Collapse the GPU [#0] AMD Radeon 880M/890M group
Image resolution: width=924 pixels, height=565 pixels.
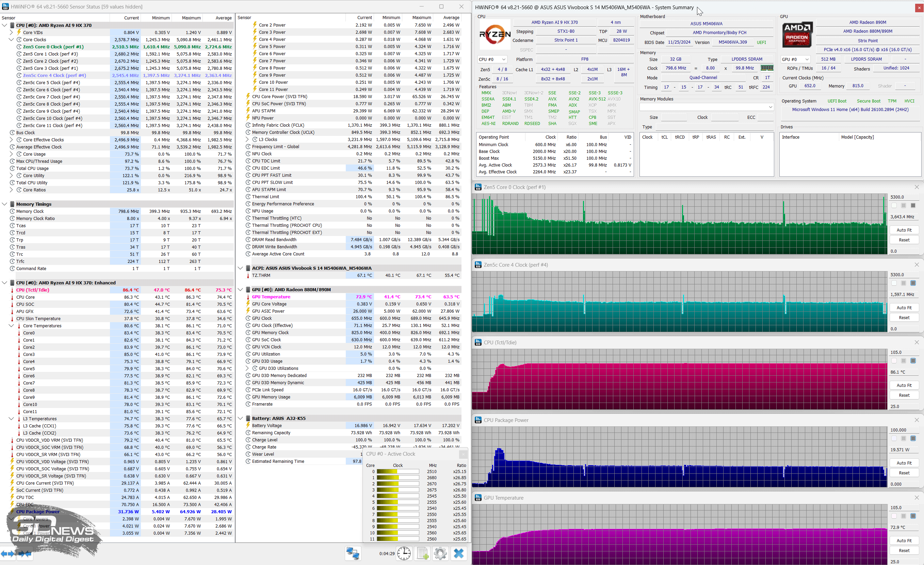point(240,289)
